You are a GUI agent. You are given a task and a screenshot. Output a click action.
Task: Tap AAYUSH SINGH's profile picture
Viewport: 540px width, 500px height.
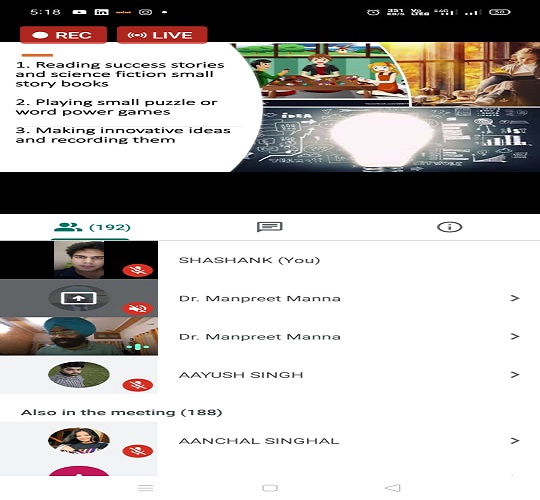[79, 374]
